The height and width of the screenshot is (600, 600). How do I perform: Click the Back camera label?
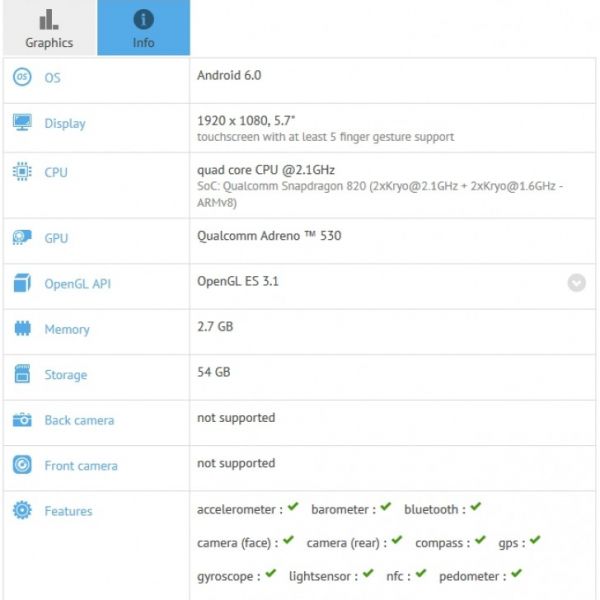point(79,420)
